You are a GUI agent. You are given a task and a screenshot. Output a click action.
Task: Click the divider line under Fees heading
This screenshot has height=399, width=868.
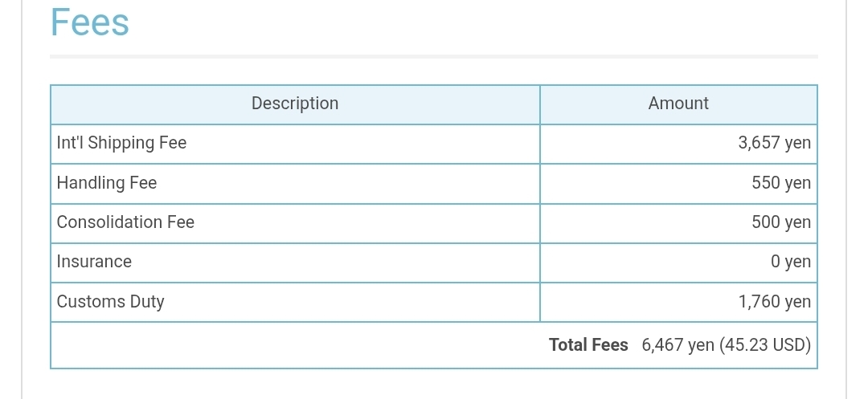(434, 56)
